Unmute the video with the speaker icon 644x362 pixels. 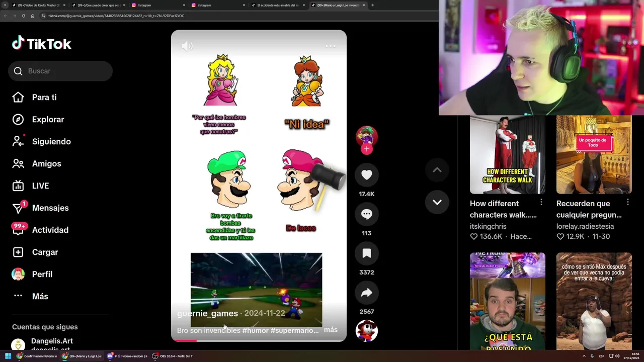[x=187, y=46]
